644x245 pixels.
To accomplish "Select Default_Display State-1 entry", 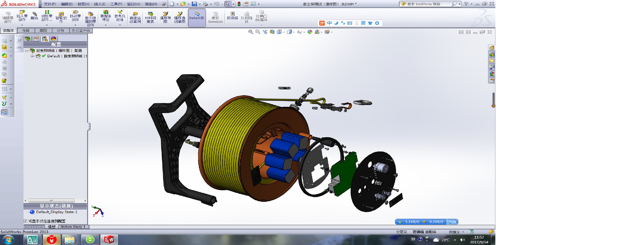I will tap(56, 212).
